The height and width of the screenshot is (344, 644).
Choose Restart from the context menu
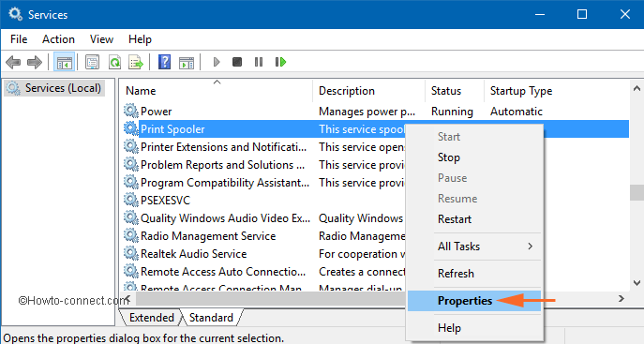click(474, 219)
